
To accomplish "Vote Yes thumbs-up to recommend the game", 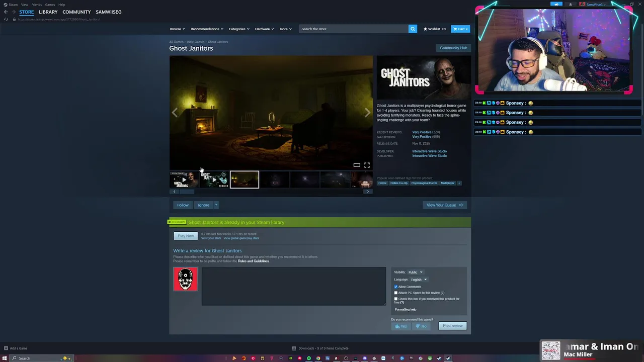I will pos(400,326).
